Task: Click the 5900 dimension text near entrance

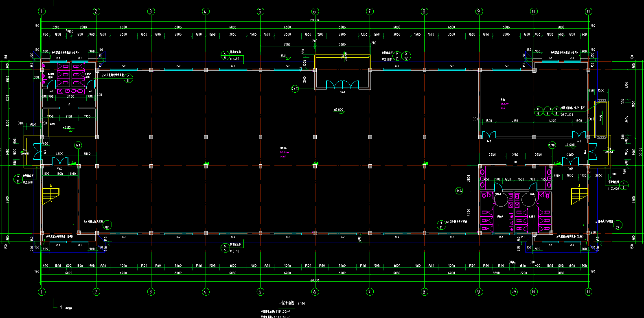Action: 287,44
